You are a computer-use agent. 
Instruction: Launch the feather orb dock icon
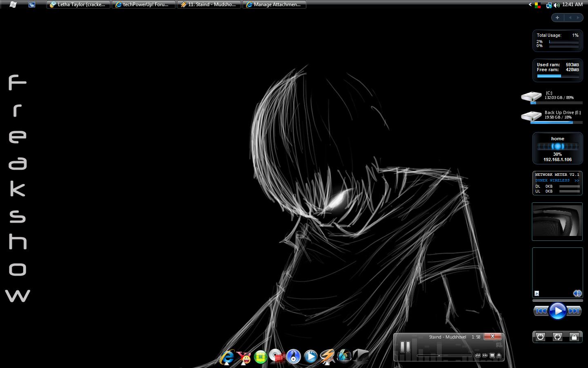point(344,356)
